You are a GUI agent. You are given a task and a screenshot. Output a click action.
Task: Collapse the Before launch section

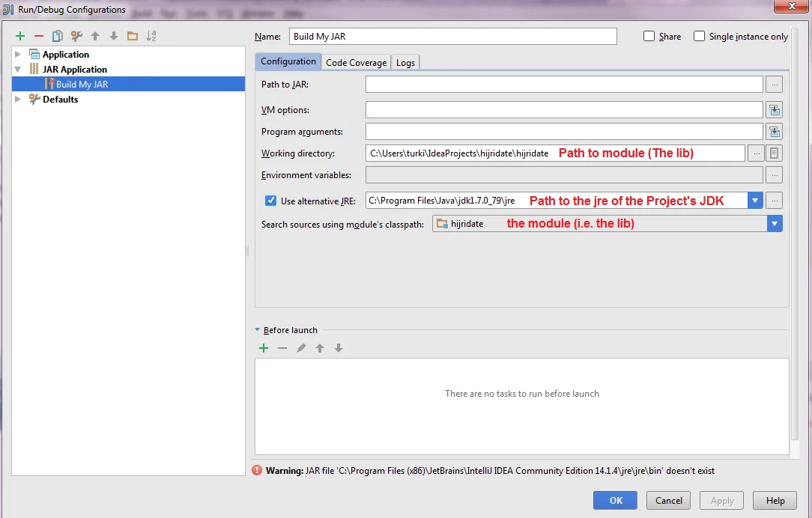[x=258, y=329]
